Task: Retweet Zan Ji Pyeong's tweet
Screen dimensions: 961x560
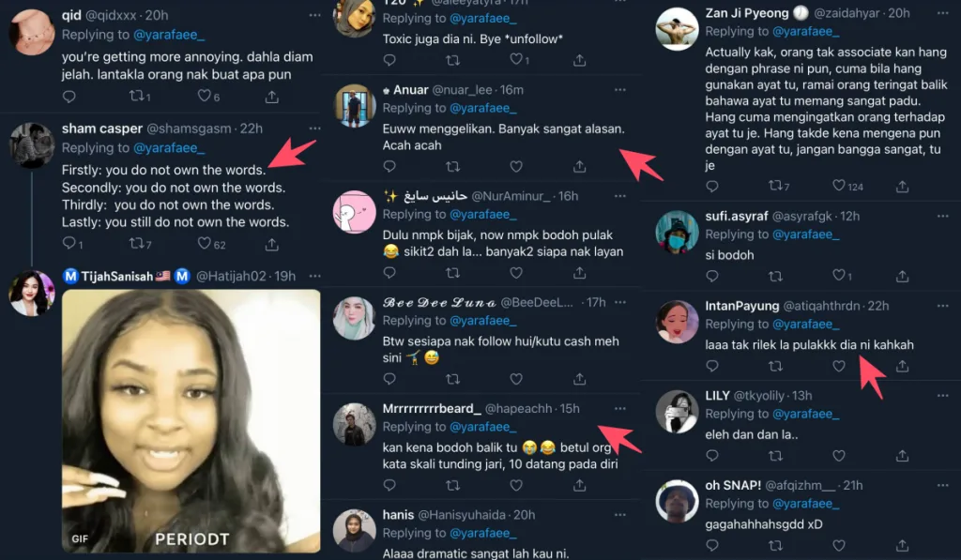Action: click(x=775, y=187)
